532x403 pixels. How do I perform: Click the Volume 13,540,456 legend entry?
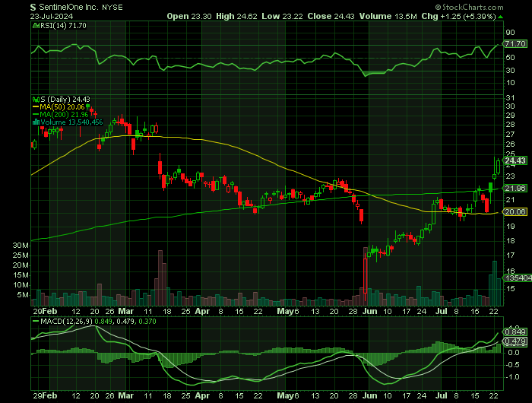point(71,122)
